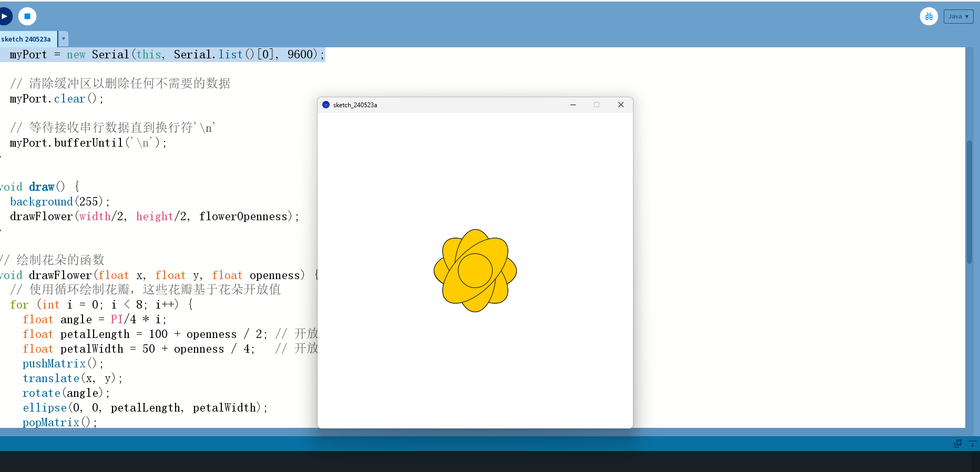This screenshot has height=472, width=980.
Task: Open the Java mode dropdown
Action: point(958,16)
